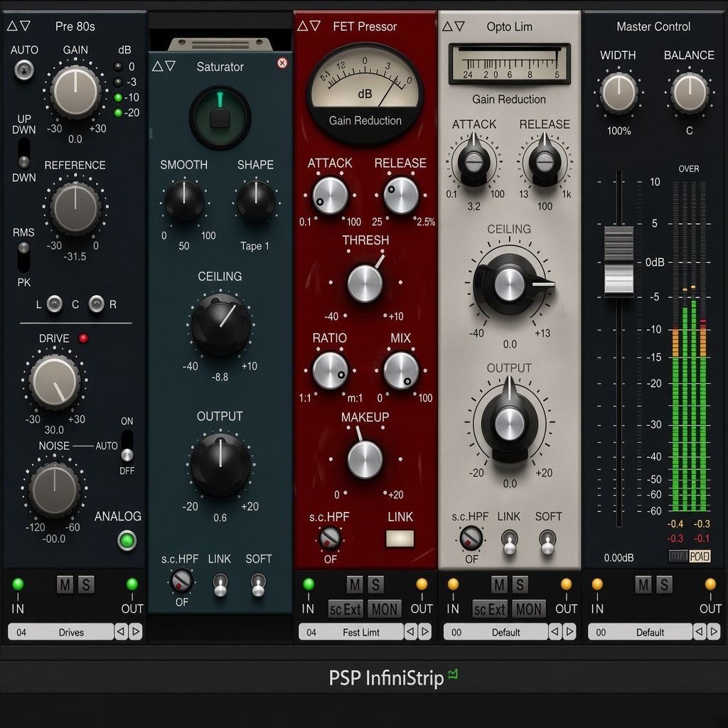
Task: Click the Pre 80s NOISE knob
Action: coord(55,489)
